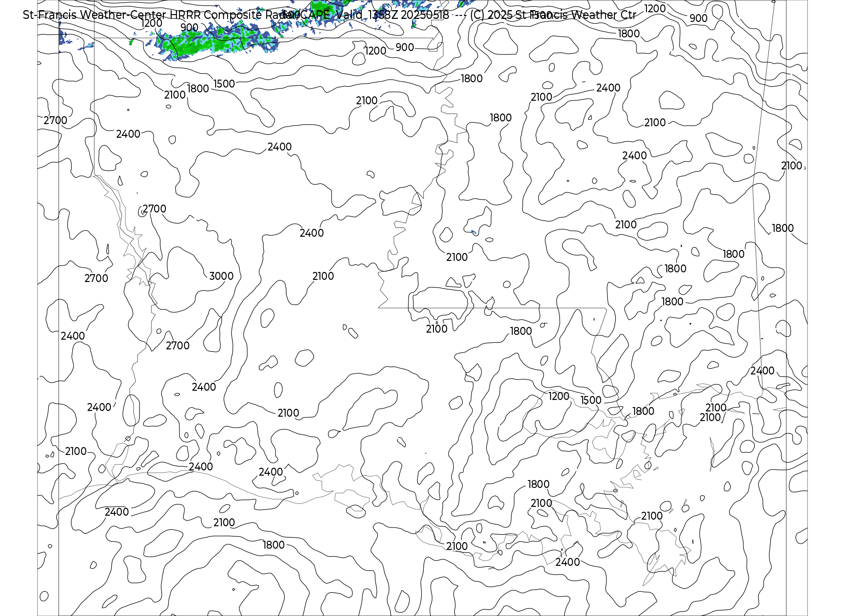Click the '(C) 2025 St Francis Weather Ctr' copyright
Viewport: 845px width, 616px height.
coord(553,15)
